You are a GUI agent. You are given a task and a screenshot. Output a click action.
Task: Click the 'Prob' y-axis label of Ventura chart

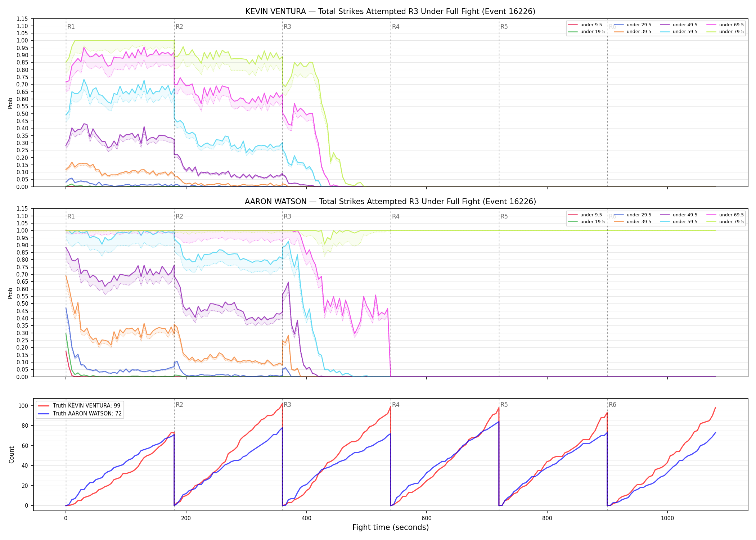click(10, 103)
